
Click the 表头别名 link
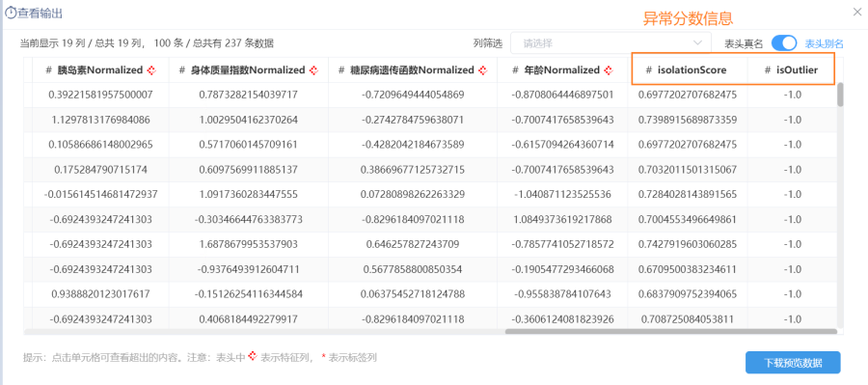[x=824, y=43]
